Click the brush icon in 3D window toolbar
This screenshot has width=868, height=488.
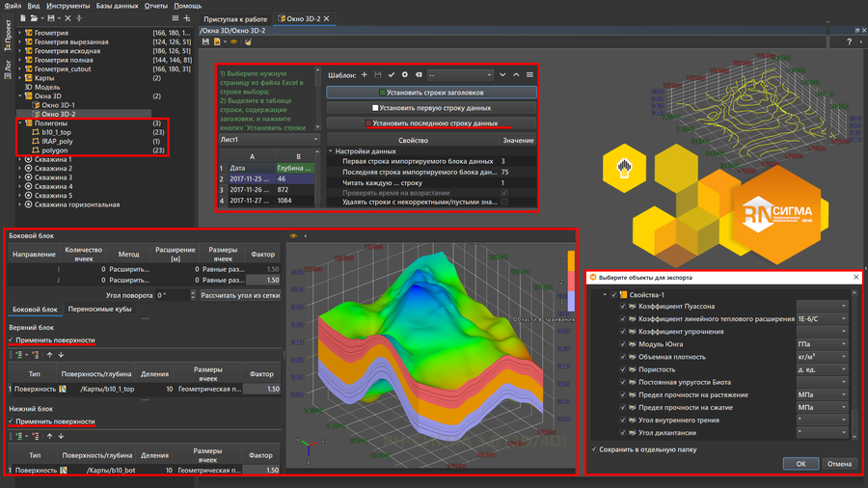point(248,42)
